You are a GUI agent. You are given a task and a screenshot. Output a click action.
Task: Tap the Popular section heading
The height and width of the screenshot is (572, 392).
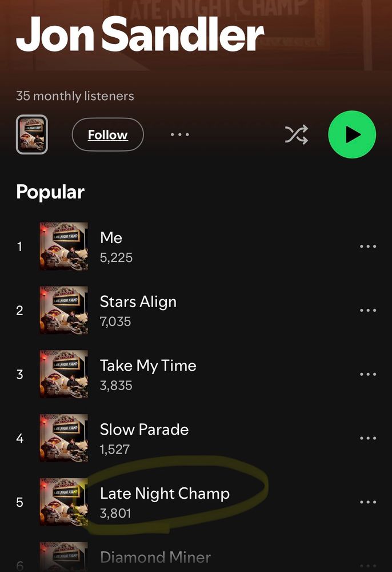click(50, 192)
